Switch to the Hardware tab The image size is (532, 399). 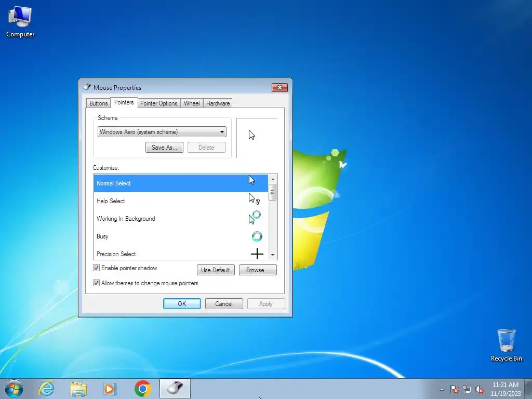click(218, 103)
